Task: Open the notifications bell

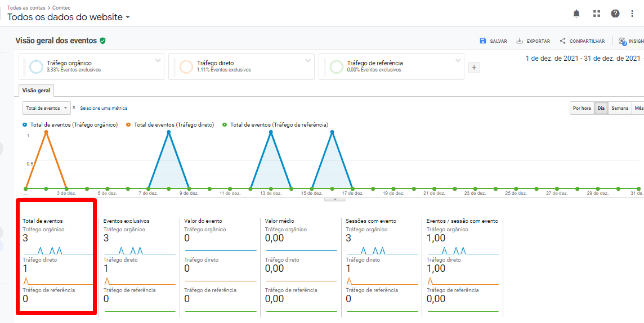Action: click(576, 14)
